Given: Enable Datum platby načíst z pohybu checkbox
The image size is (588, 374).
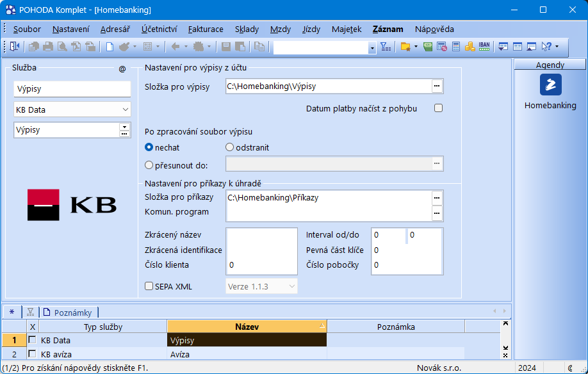Looking at the screenshot, I should [x=438, y=108].
